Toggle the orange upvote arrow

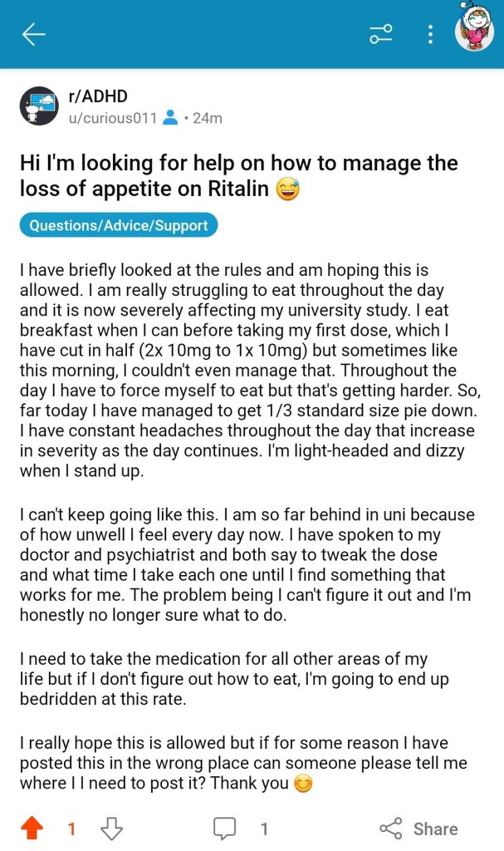click(x=32, y=828)
